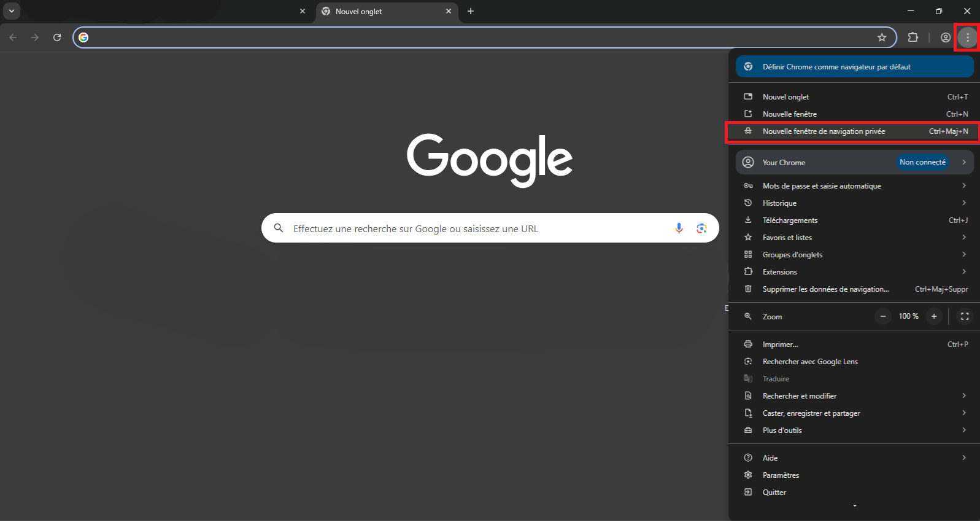Expand Caster, enregistrer et partager

pyautogui.click(x=855, y=413)
